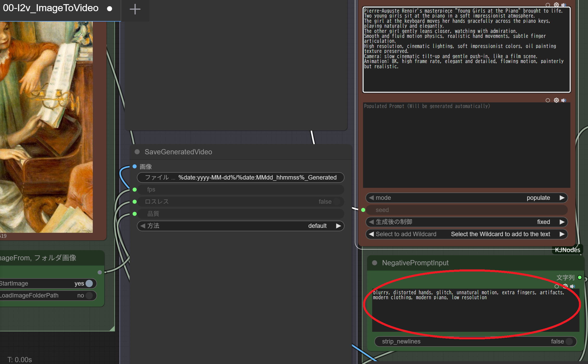
Task: Click the speaker icon above Populated Prompt box
Action: pyautogui.click(x=564, y=100)
